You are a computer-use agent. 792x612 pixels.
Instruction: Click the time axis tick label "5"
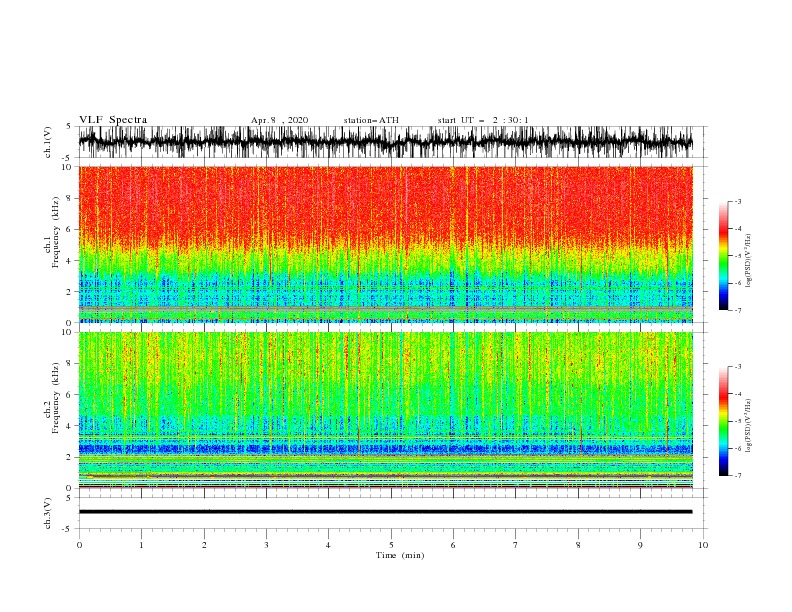pos(391,545)
